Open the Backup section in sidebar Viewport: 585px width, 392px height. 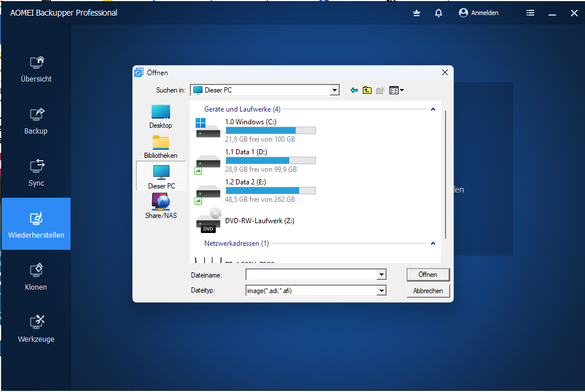36,121
